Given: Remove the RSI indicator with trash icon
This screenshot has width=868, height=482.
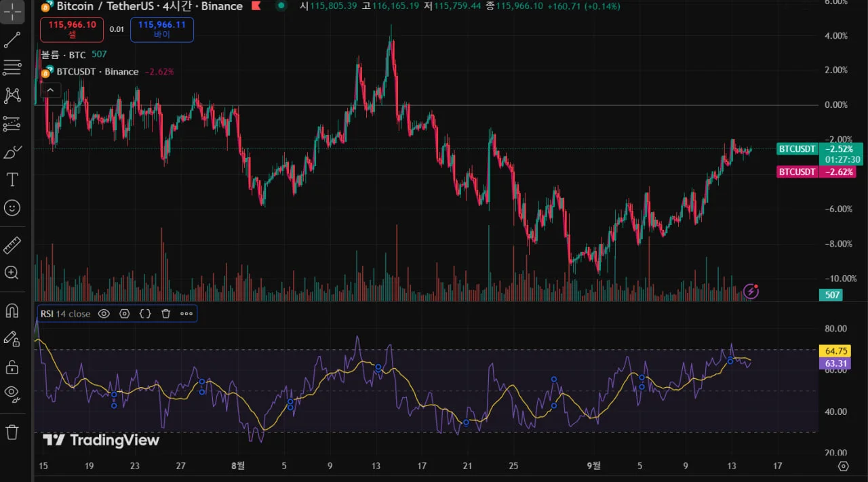Looking at the screenshot, I should 166,314.
